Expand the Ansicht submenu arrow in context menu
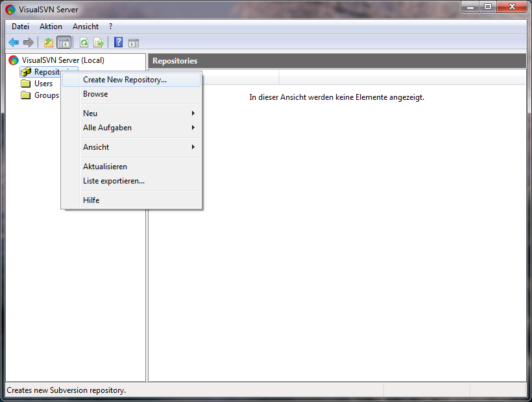532x402 pixels. pyautogui.click(x=193, y=147)
